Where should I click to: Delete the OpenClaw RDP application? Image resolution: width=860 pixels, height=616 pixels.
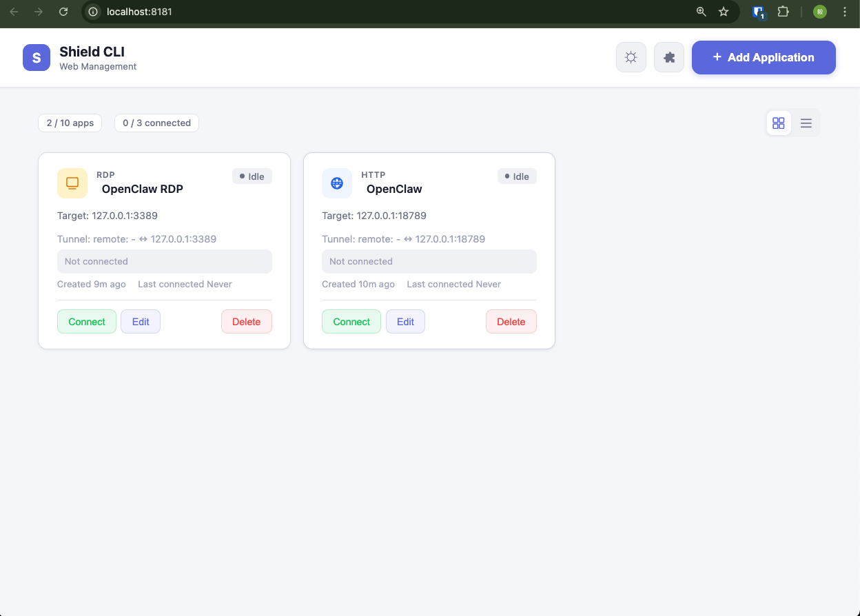[x=247, y=322]
